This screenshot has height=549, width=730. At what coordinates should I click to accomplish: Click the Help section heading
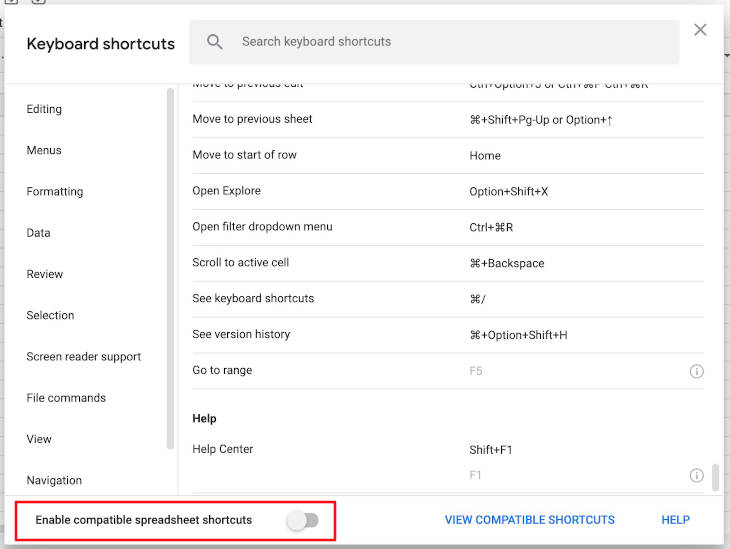point(204,418)
